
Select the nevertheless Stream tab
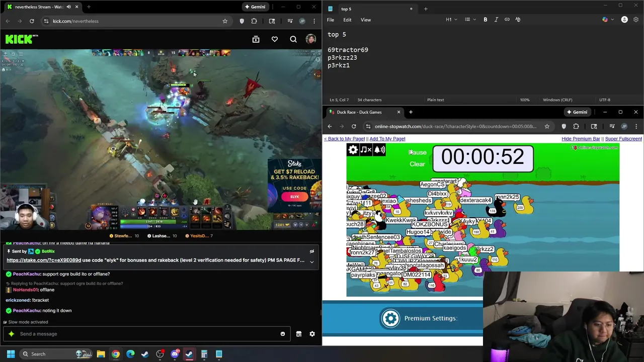41,7
